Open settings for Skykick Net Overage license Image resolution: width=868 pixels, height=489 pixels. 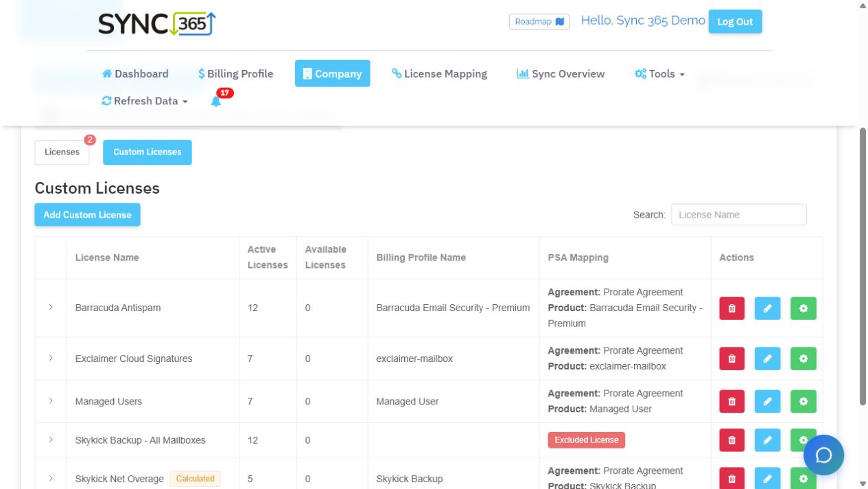click(803, 479)
